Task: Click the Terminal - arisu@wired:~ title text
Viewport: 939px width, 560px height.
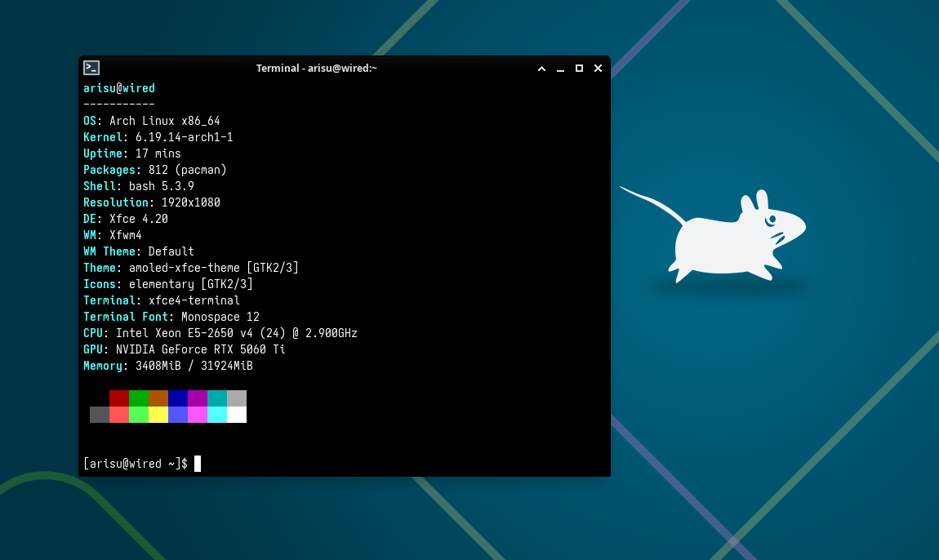Action: tap(317, 69)
